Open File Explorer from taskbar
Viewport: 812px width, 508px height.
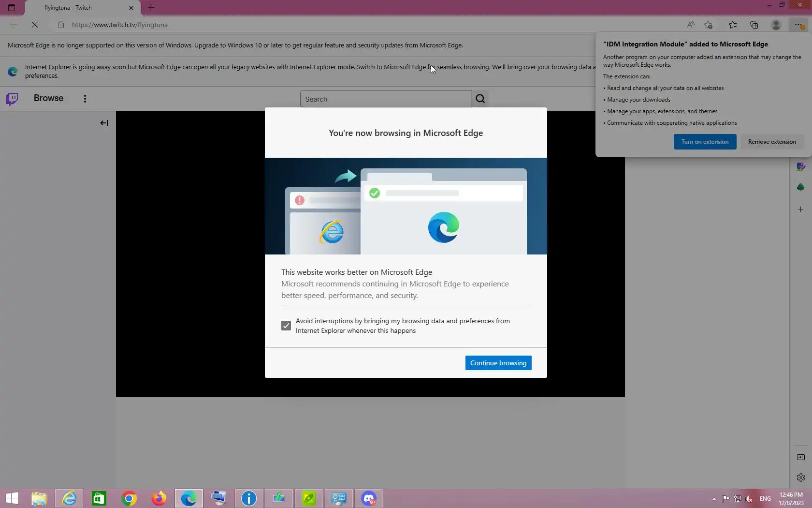pyautogui.click(x=39, y=498)
